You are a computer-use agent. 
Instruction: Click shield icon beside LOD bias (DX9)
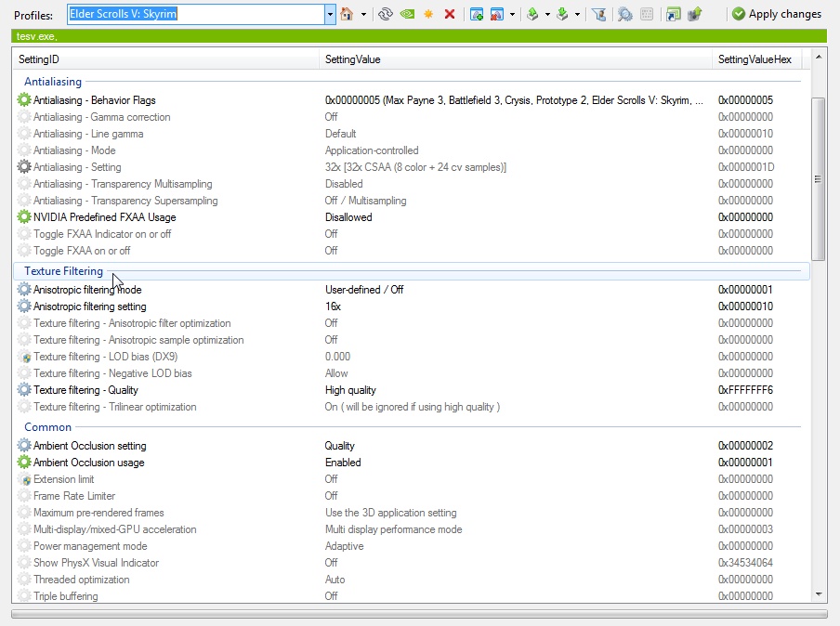pos(27,358)
